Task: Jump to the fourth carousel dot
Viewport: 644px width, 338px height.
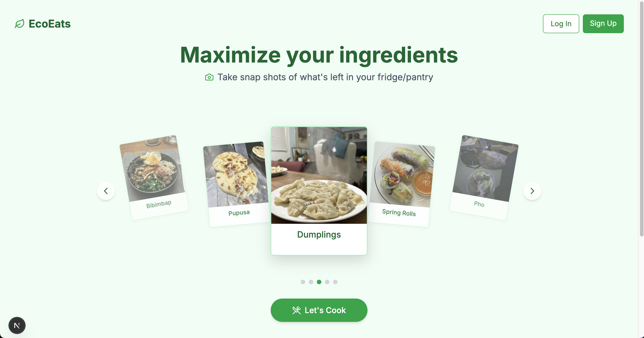Action: pyautogui.click(x=327, y=282)
